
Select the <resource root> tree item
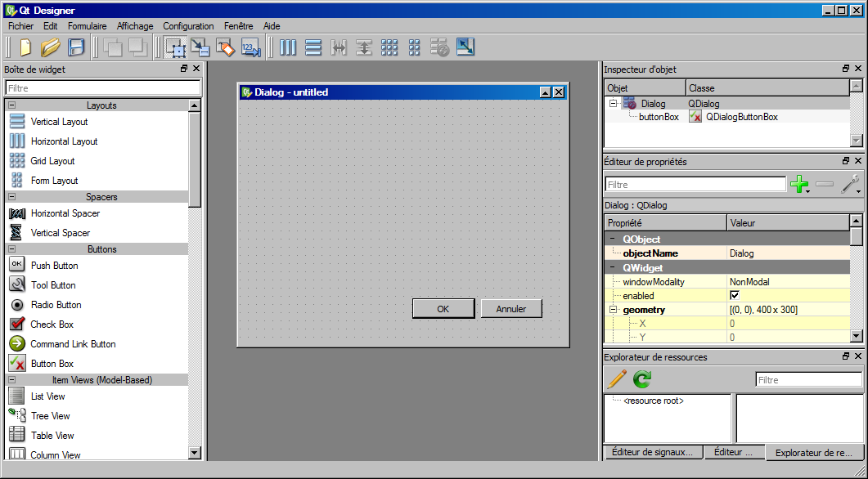(653, 401)
